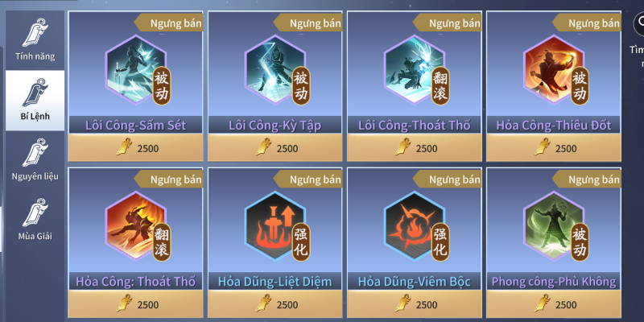This screenshot has width=644, height=322.
Task: Open the Mùa Giải category
Action: pos(35,220)
